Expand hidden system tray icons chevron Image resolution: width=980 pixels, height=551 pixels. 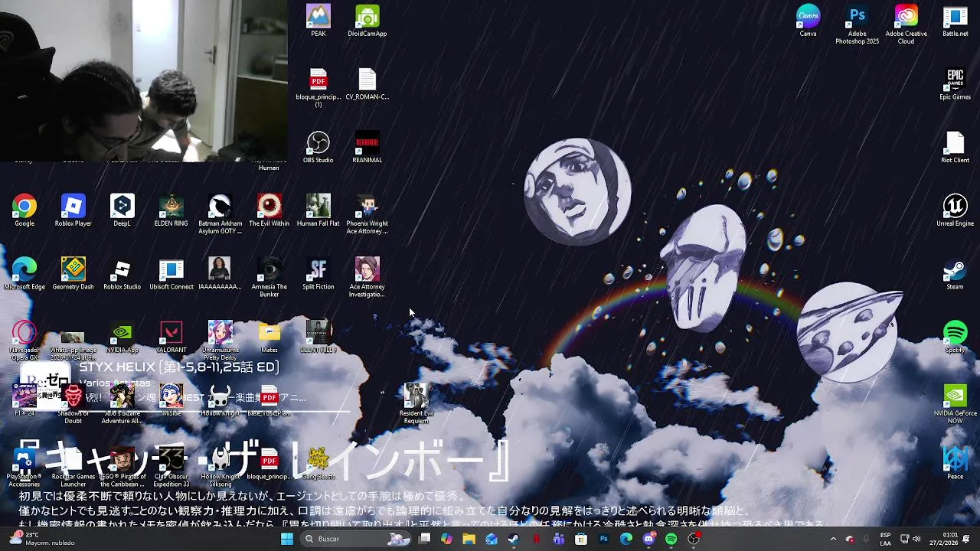(833, 539)
